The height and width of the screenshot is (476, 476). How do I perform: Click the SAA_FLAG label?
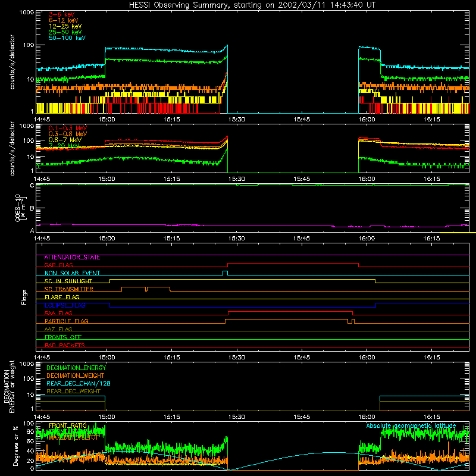pos(58,313)
